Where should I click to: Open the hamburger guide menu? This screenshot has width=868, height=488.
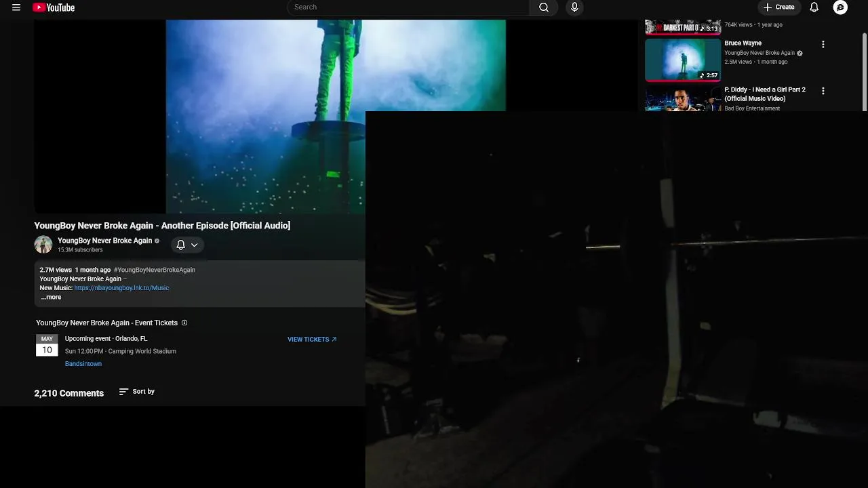tap(16, 7)
